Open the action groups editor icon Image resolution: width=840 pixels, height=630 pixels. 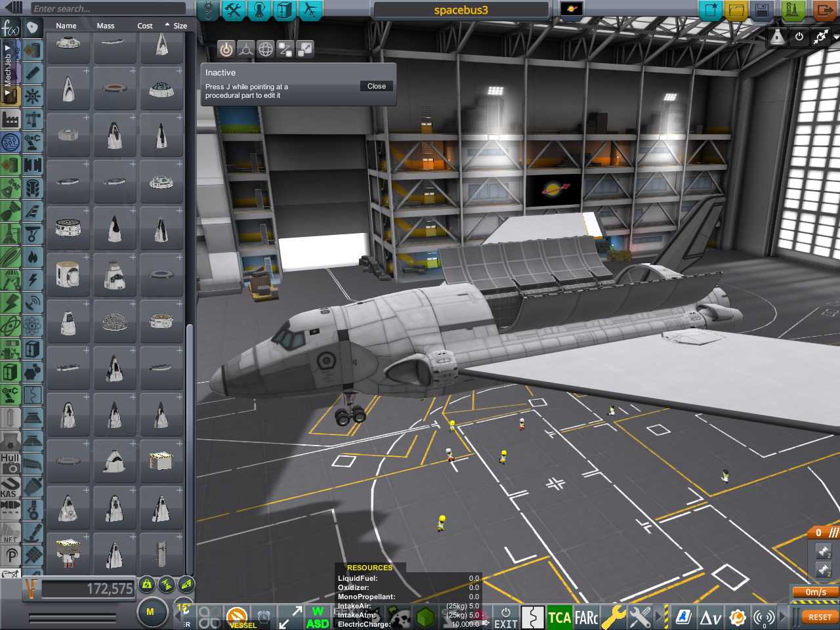tap(233, 10)
